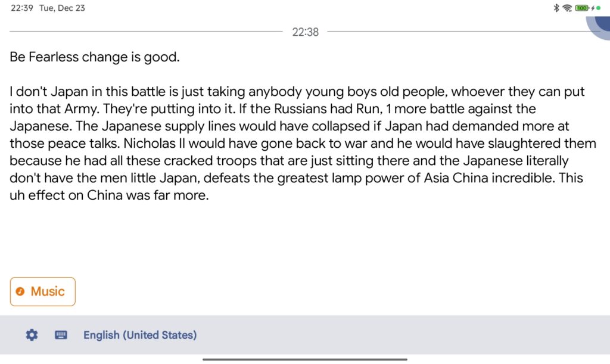This screenshot has width=610, height=364.
Task: Tap the battery 100 indicator
Action: point(581,8)
